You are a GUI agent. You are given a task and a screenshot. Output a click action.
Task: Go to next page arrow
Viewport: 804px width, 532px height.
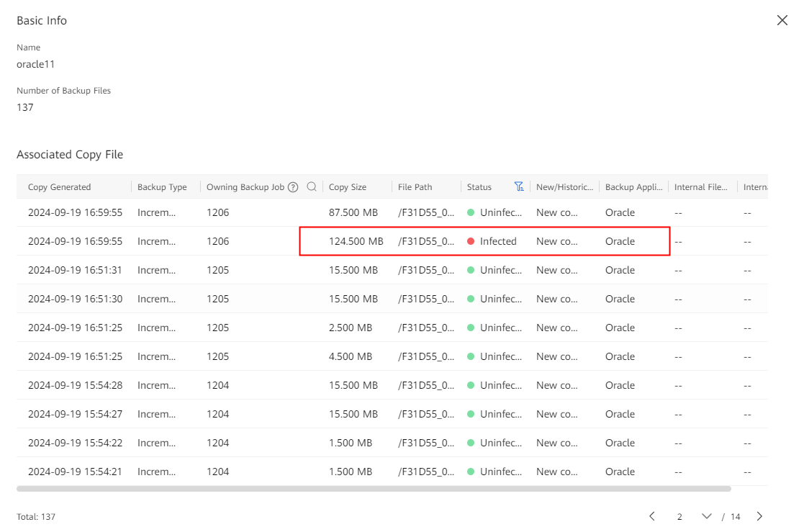point(759,516)
